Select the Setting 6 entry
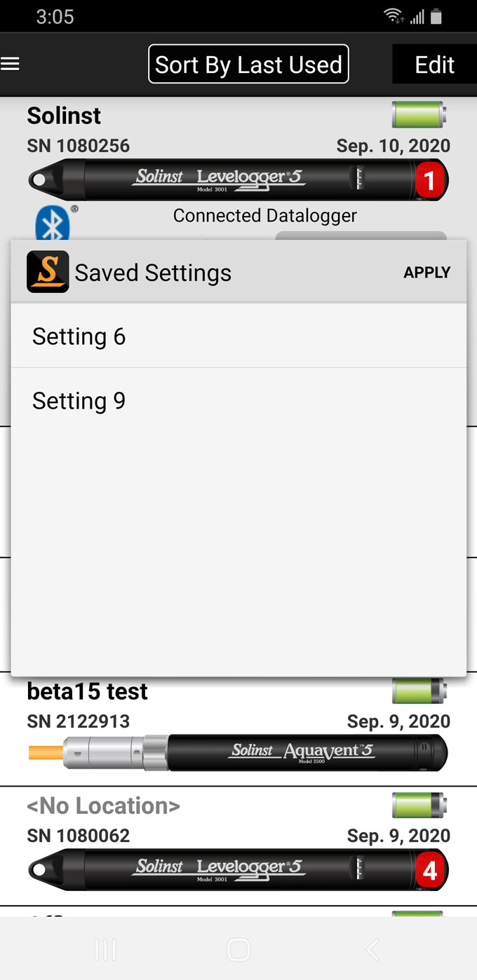 [79, 336]
